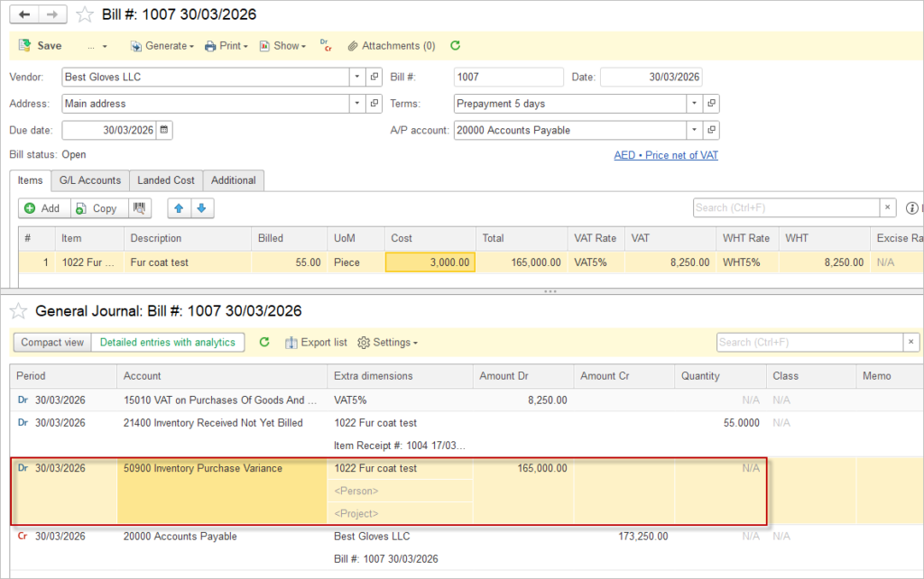
Task: Click the green refresh icon in bill toolbar
Action: pyautogui.click(x=456, y=46)
